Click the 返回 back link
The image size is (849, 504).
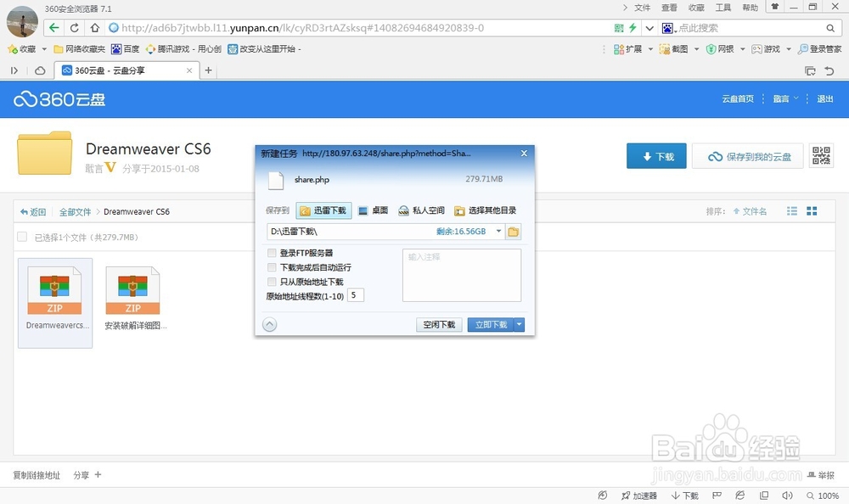pos(33,211)
